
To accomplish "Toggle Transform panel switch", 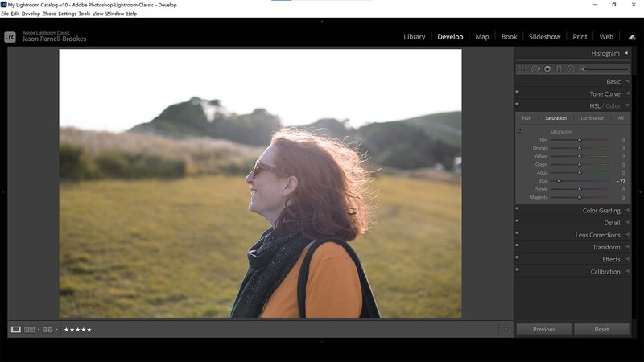I will [517, 245].
